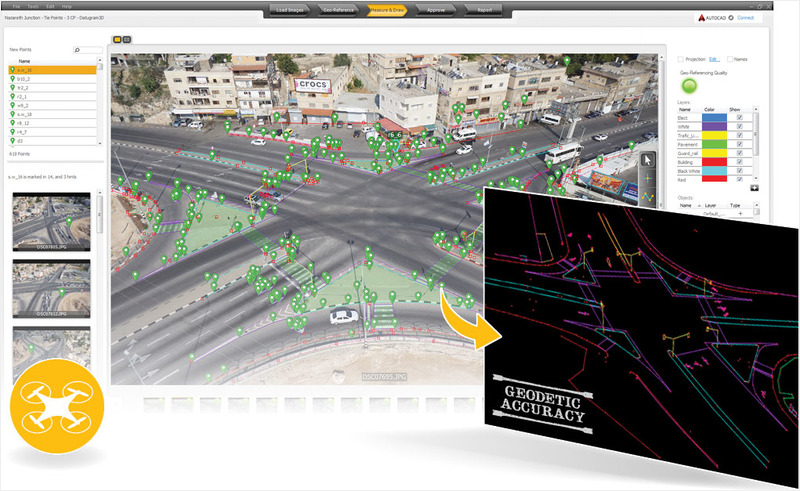The width and height of the screenshot is (800, 491).
Task: Click the green Geo-Referencing Quality indicator
Action: (689, 86)
